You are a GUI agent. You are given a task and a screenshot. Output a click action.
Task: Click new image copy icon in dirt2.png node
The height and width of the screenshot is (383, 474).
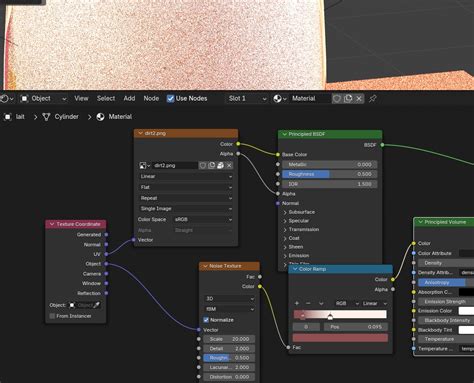[211, 165]
